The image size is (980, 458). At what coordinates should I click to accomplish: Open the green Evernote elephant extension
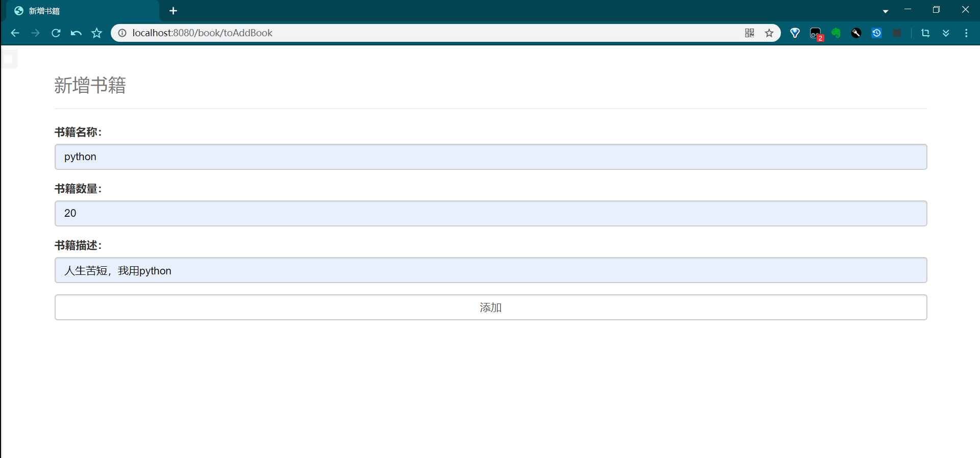(836, 33)
